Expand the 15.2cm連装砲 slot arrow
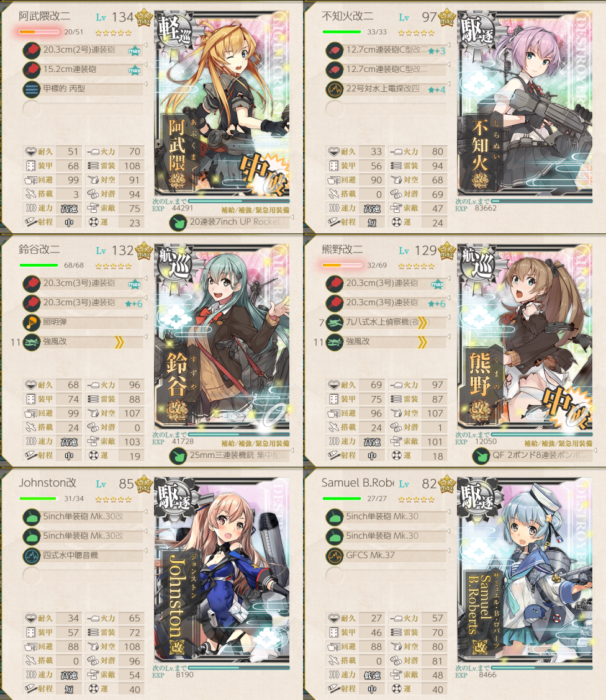The width and height of the screenshot is (606, 700). point(145,65)
